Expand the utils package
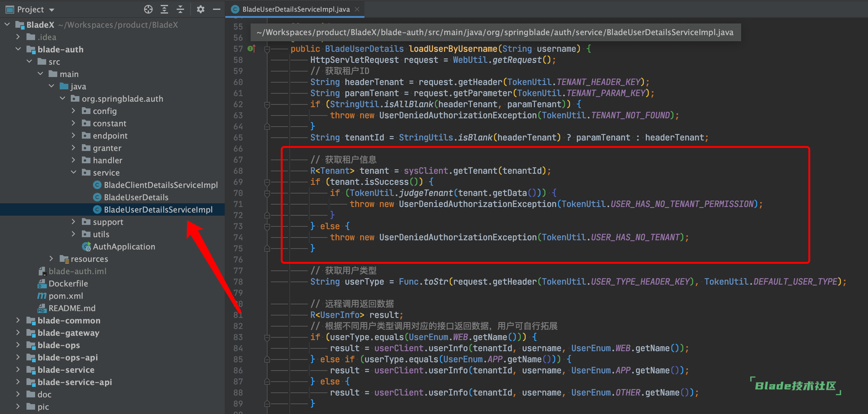This screenshot has width=868, height=414. pos(74,234)
